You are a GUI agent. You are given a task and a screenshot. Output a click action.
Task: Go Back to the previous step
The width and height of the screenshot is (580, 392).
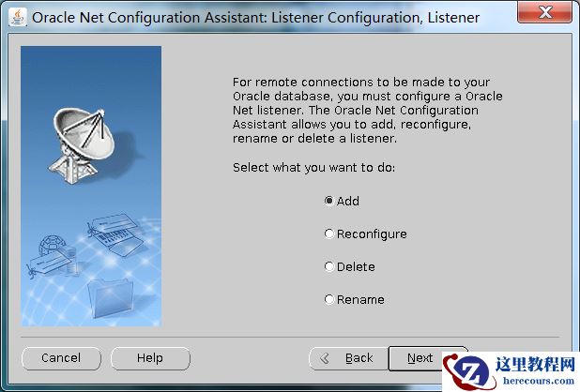[349, 358]
